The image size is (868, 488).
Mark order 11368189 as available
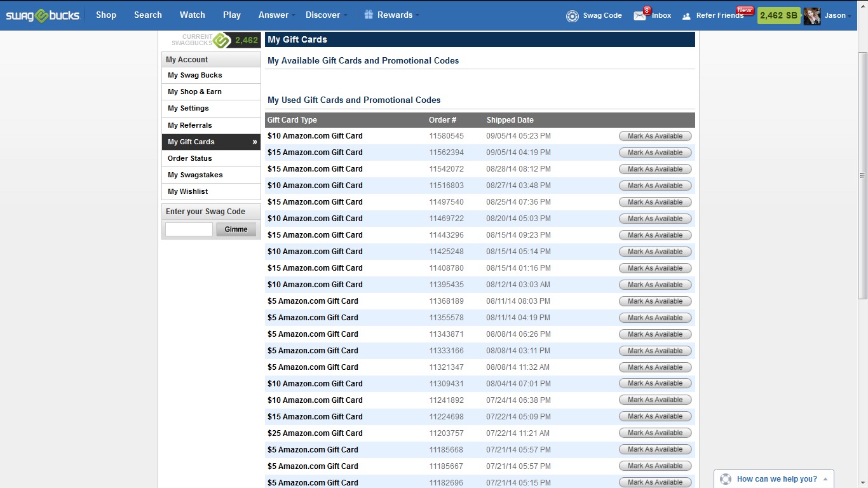point(655,301)
